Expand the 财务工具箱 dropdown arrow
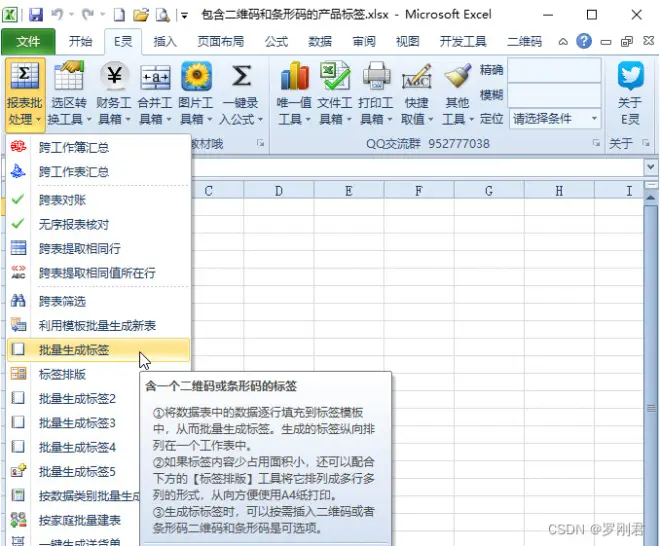The width and height of the screenshot is (660, 546). point(128,120)
